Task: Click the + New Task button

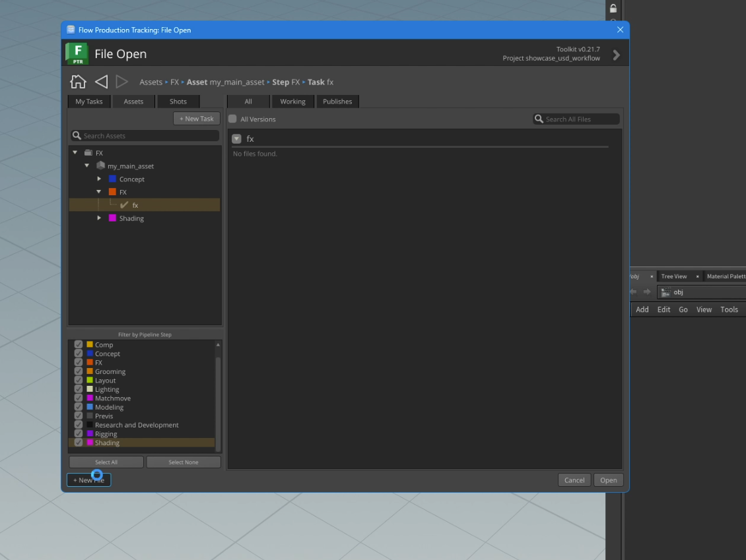Action: pyautogui.click(x=197, y=118)
